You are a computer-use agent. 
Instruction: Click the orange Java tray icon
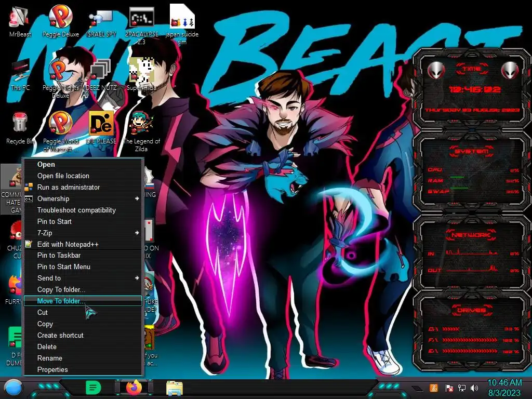(x=434, y=388)
